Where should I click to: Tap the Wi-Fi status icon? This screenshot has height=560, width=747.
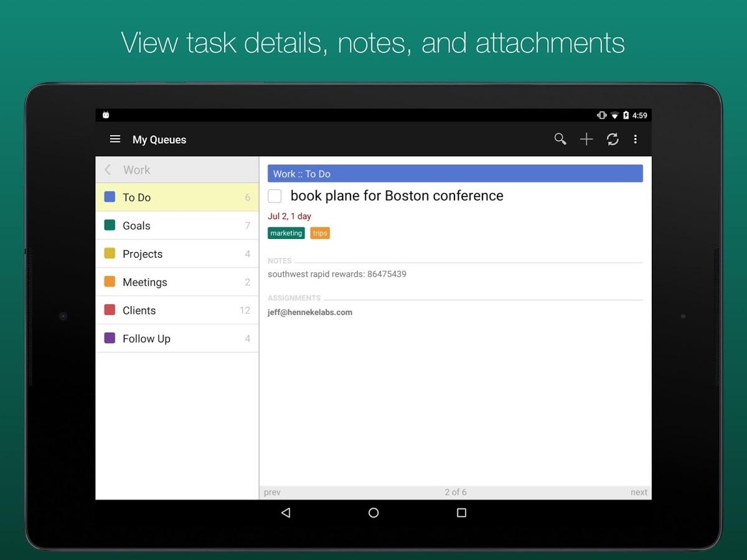click(614, 115)
